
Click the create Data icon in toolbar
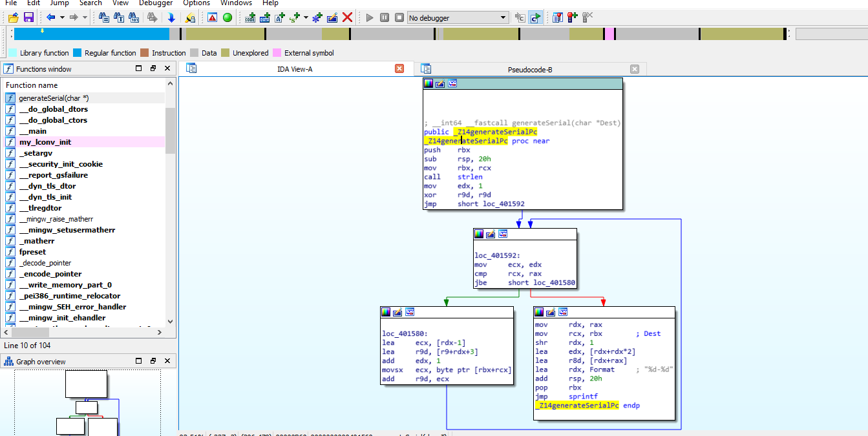point(266,17)
